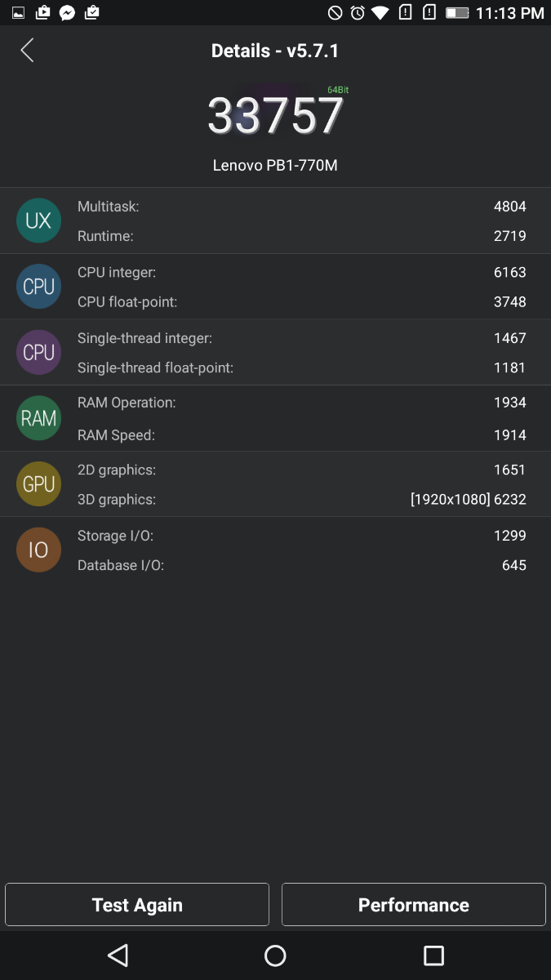The height and width of the screenshot is (980, 551).
Task: Tap the battery icon in status bar
Action: [x=457, y=12]
